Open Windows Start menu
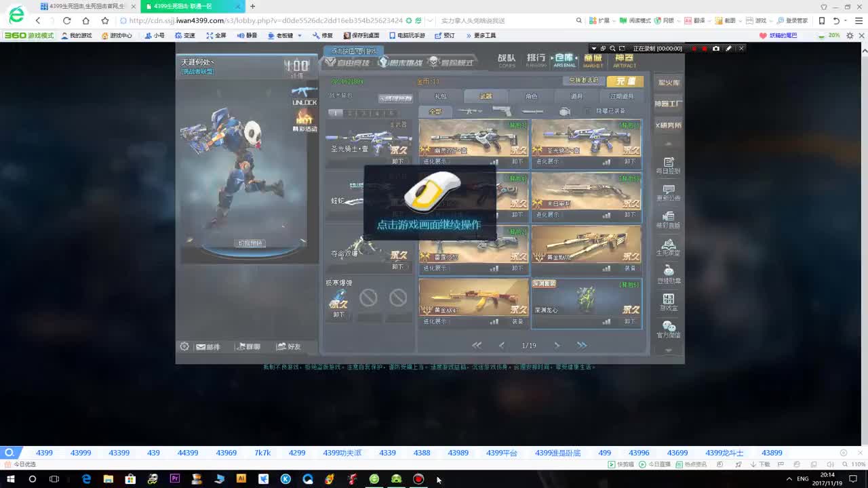This screenshot has height=488, width=868. coord(10,479)
